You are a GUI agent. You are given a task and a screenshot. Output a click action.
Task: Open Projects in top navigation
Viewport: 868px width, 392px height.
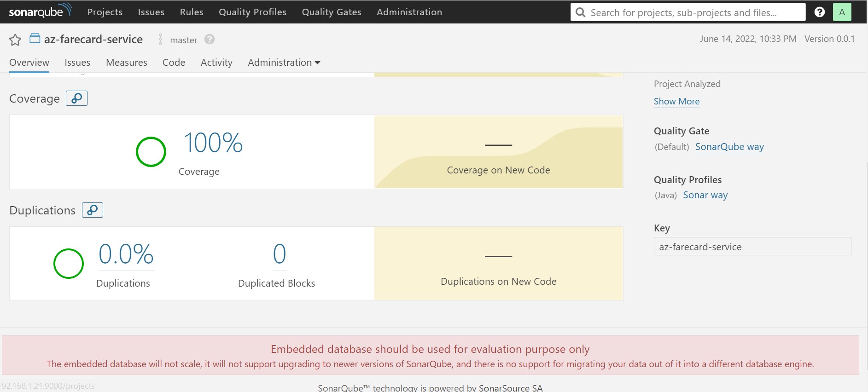coord(105,12)
